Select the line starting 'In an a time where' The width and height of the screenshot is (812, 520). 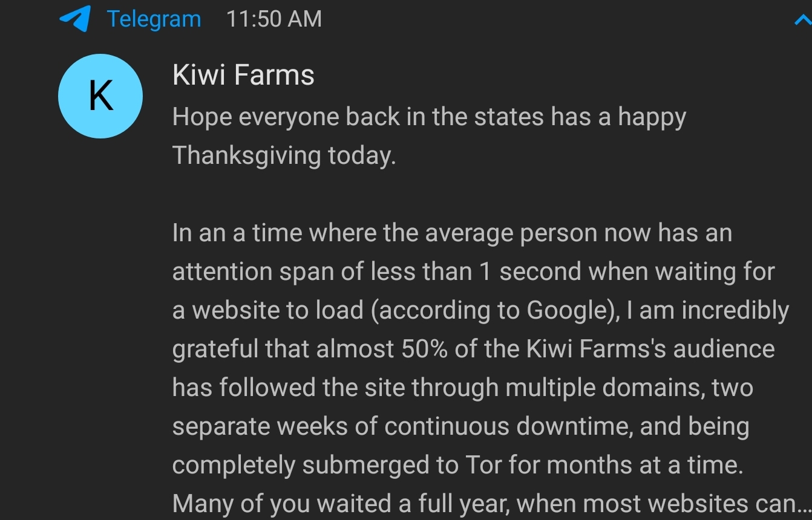[452, 233]
